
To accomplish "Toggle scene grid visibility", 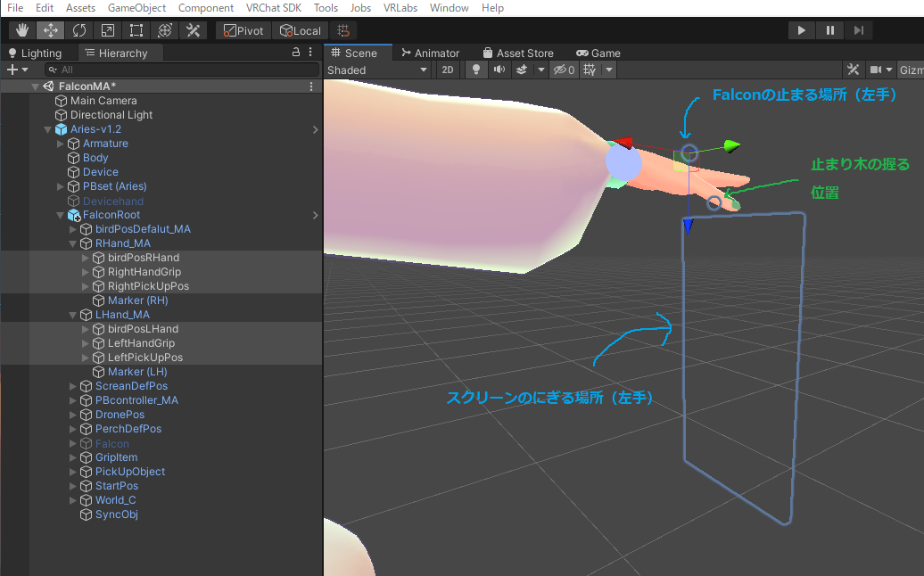I will [590, 70].
